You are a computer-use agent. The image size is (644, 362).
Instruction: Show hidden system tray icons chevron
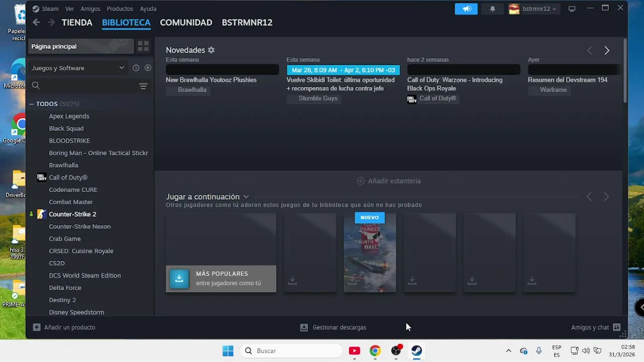click(508, 351)
